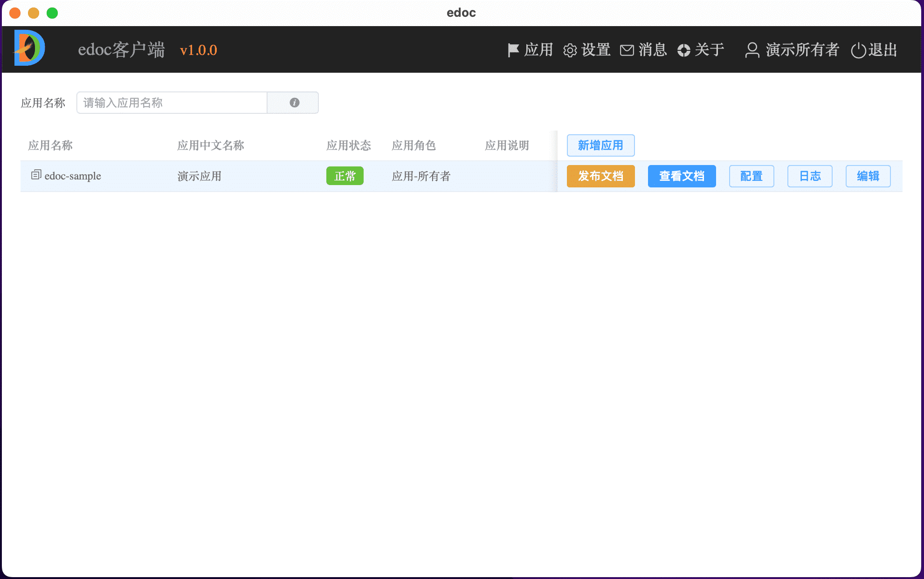Log out using the 退出 power icon
The image size is (924, 579).
pos(873,50)
